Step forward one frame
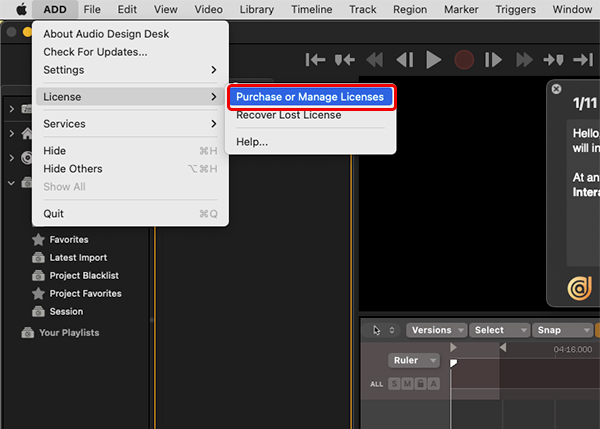Viewport: 600px width, 429px height. (x=493, y=60)
